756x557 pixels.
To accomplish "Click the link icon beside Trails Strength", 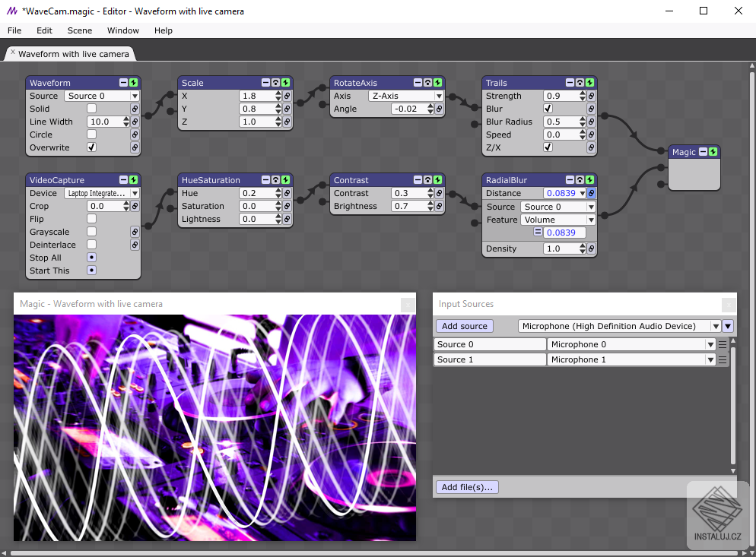I will coord(591,96).
